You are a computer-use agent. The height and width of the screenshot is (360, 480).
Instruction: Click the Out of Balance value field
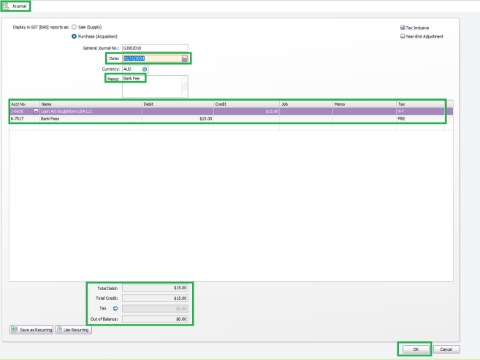[155, 319]
